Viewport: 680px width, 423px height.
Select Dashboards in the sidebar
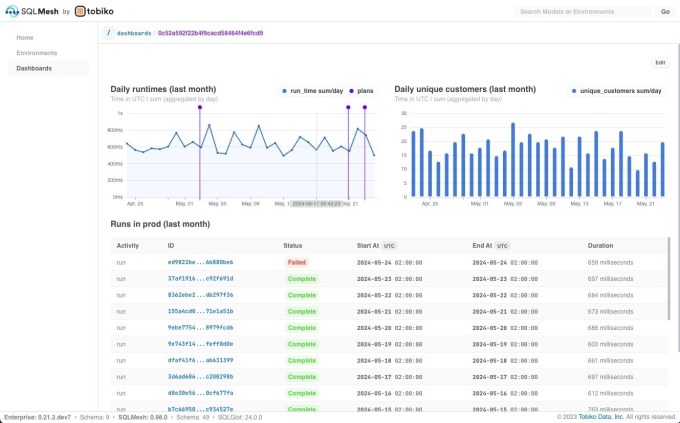(x=34, y=68)
